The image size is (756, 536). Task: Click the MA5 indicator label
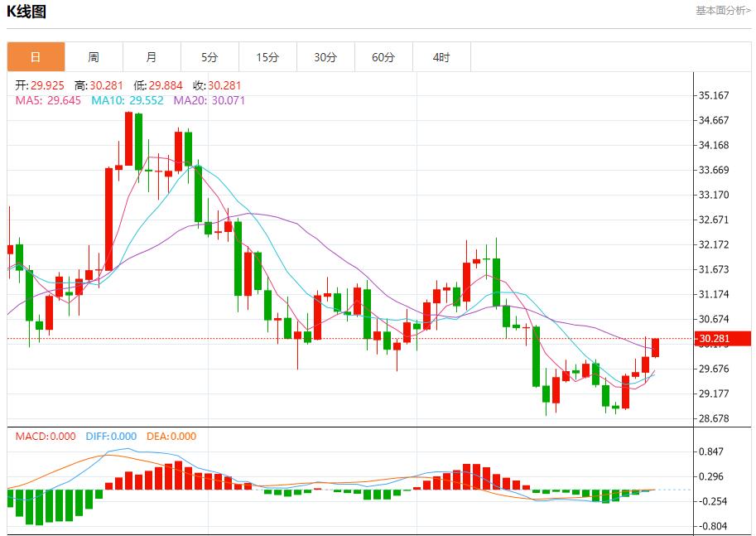(48, 100)
